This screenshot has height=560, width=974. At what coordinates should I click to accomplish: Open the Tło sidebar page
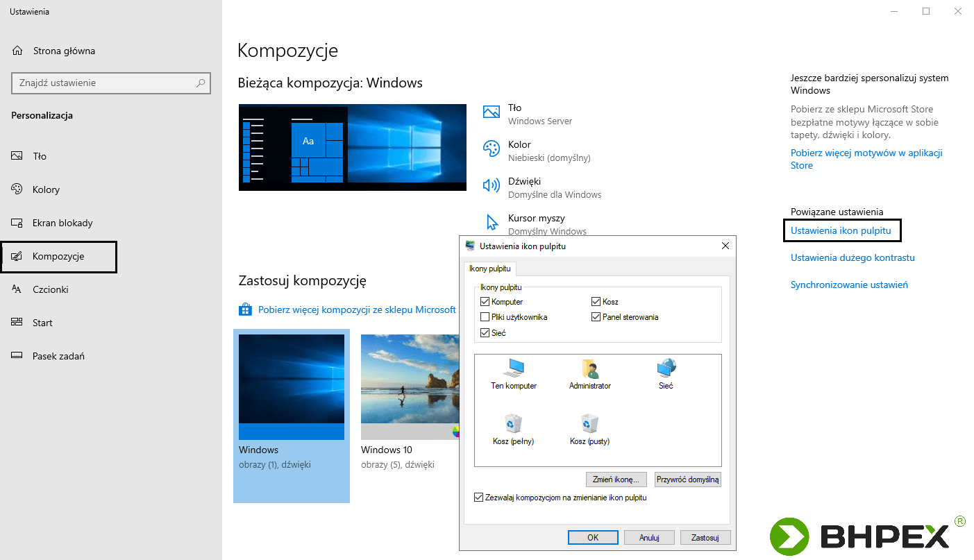pos(40,156)
